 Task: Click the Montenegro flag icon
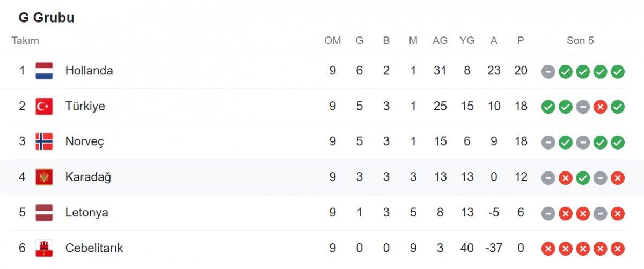tap(44, 177)
